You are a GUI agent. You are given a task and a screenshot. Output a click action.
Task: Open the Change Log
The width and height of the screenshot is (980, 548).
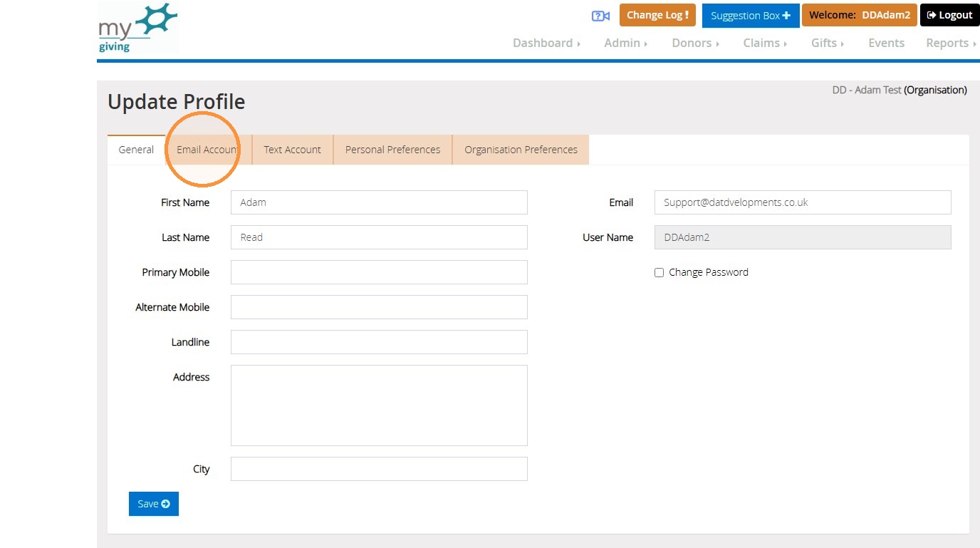click(x=657, y=15)
